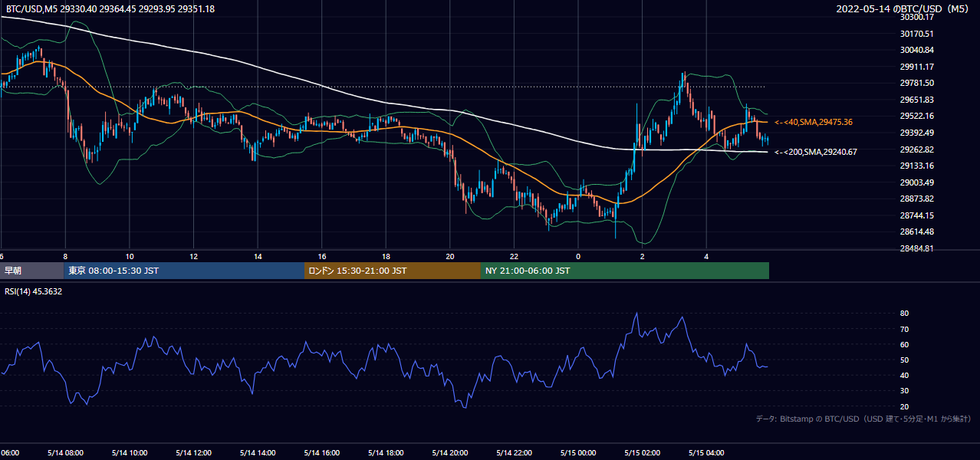This screenshot has height=460, width=980.
Task: Click price axis value 28614.48
Action: 916,232
